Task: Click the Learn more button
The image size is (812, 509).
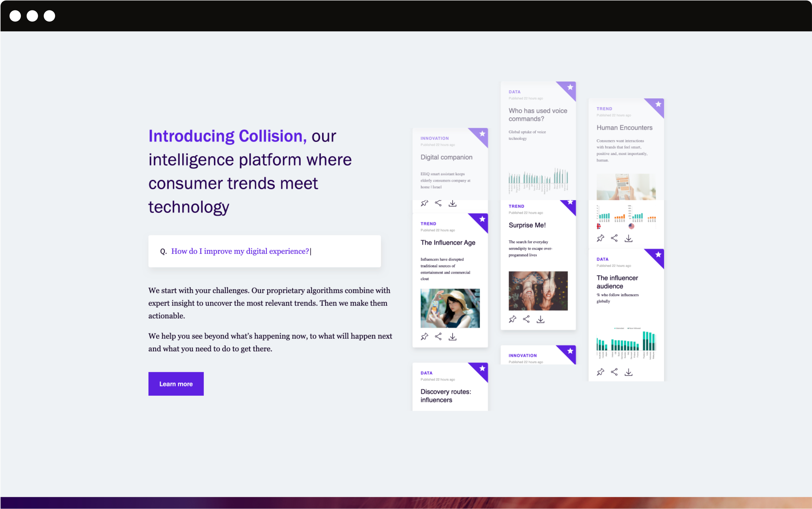Action: pos(176,383)
